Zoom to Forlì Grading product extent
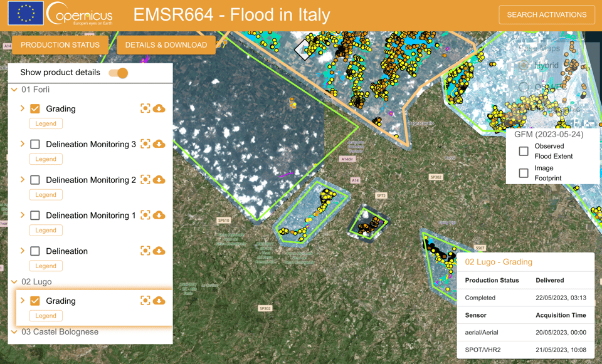The width and height of the screenshot is (602, 364). (x=145, y=108)
